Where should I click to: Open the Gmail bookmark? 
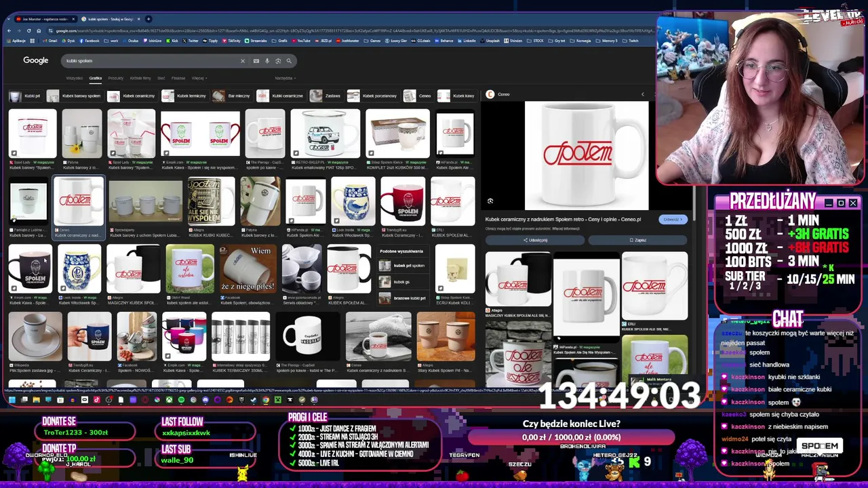point(52,41)
